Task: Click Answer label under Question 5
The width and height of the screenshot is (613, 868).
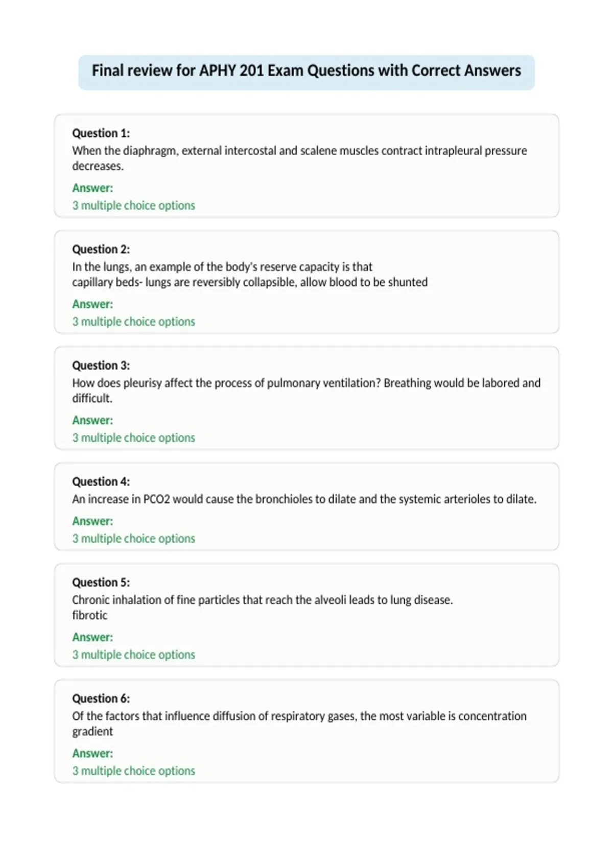Action: [92, 637]
